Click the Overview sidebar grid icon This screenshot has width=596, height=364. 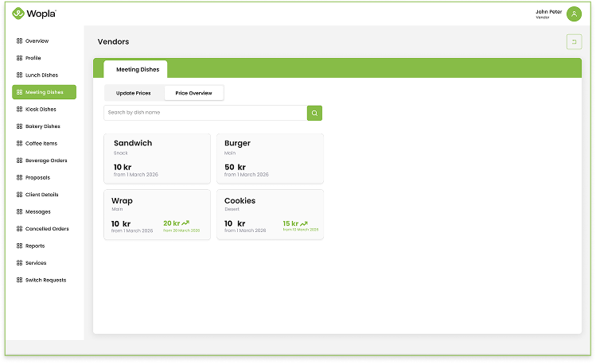coord(20,41)
